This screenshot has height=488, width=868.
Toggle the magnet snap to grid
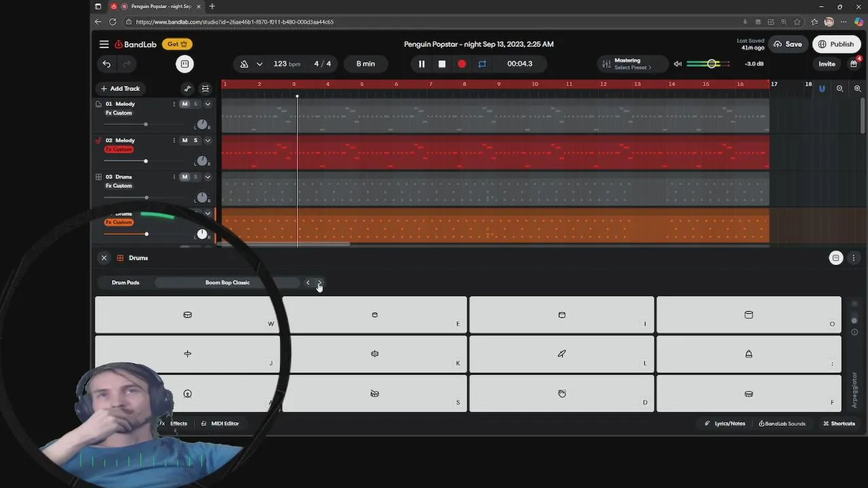(x=822, y=88)
